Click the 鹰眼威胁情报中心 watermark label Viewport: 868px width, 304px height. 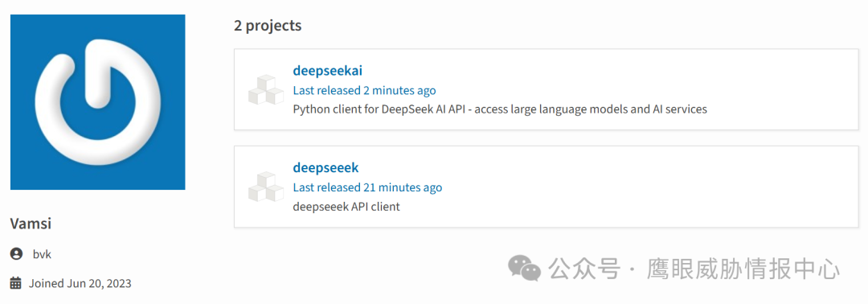coord(743,269)
